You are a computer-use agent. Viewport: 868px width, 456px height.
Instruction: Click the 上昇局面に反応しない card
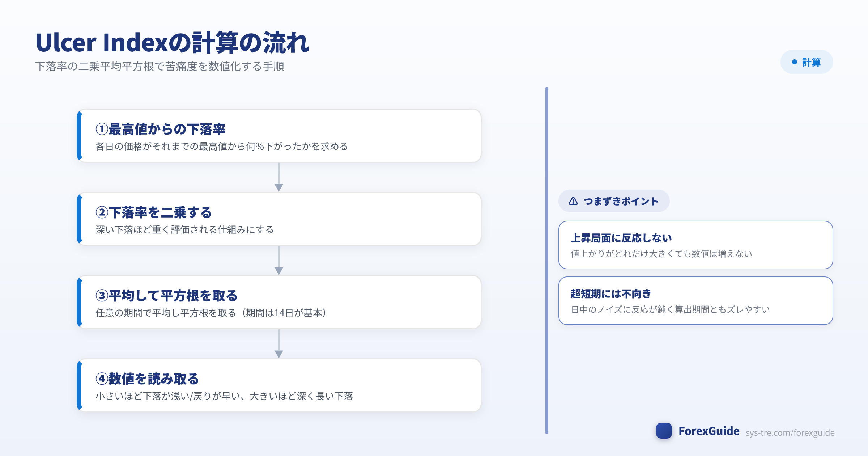pos(695,245)
